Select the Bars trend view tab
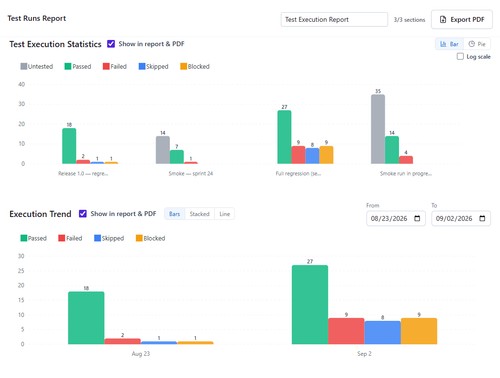Screen dimensions: 500x378 [x=174, y=214]
